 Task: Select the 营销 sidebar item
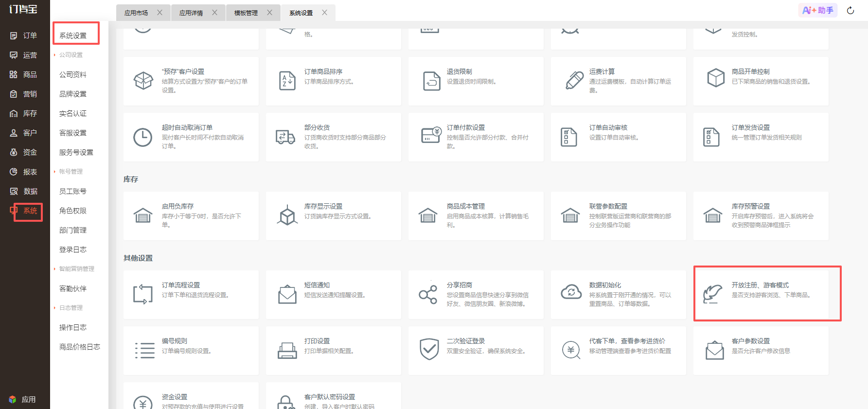click(x=23, y=94)
